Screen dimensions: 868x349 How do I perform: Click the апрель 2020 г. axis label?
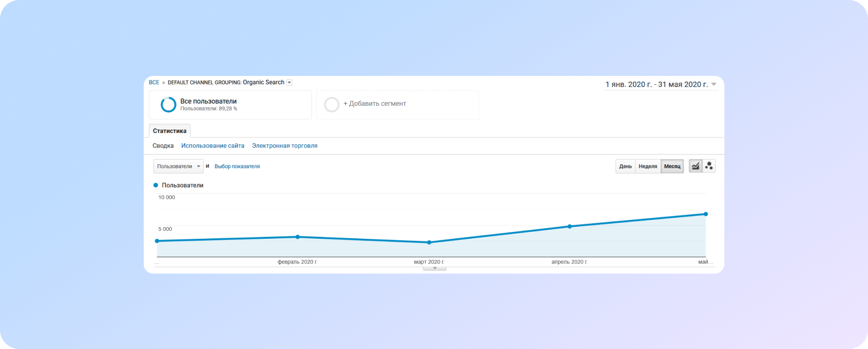(x=570, y=262)
